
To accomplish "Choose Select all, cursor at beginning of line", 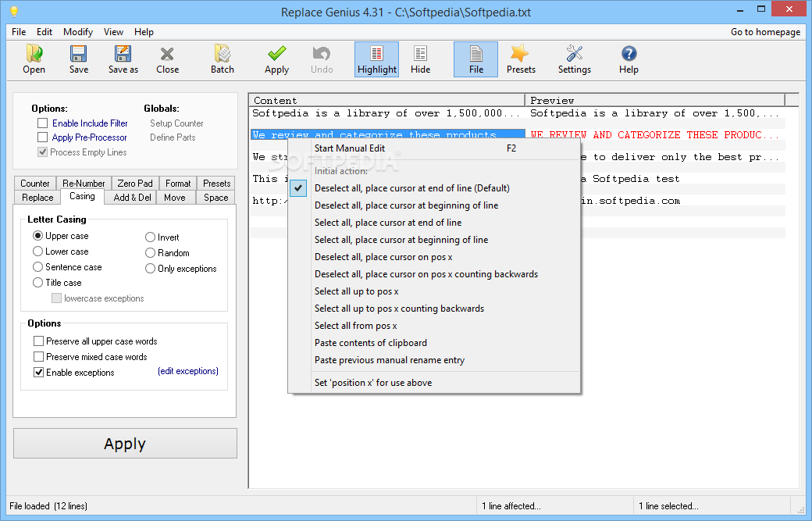I will pyautogui.click(x=434, y=239).
